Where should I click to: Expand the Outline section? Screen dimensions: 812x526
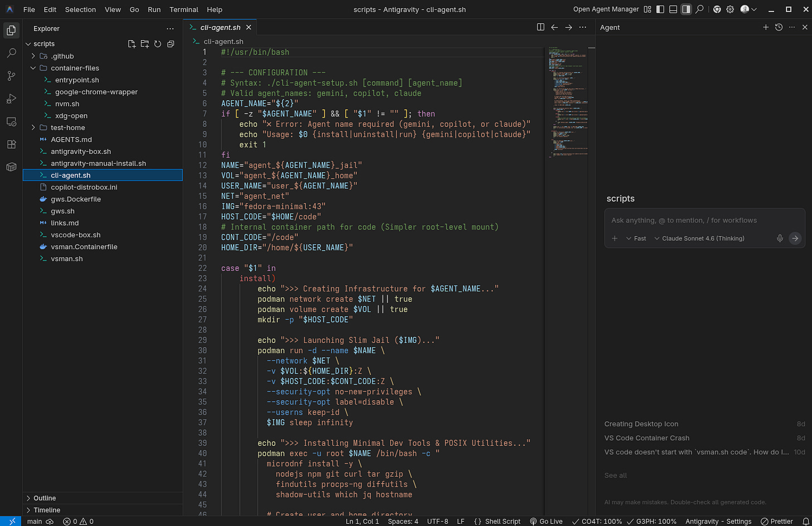tap(45, 498)
